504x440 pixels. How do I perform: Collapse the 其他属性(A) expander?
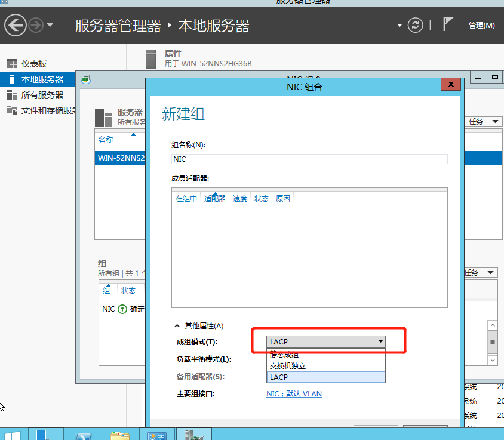(x=177, y=326)
